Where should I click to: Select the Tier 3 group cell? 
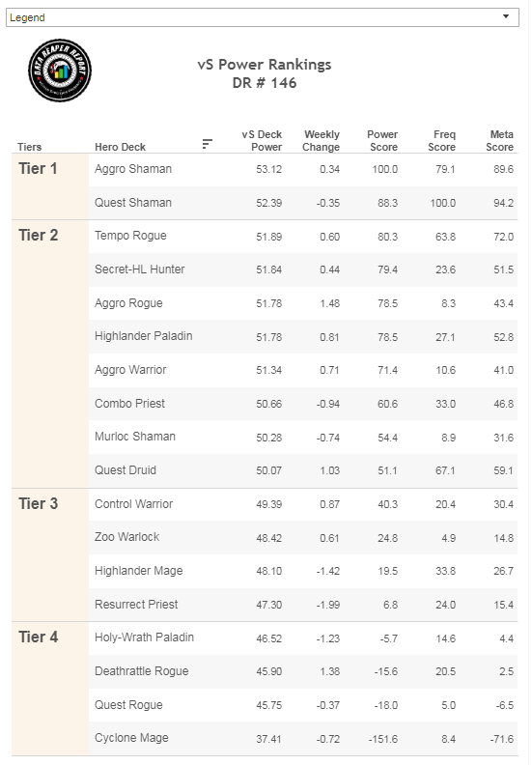tap(50, 554)
